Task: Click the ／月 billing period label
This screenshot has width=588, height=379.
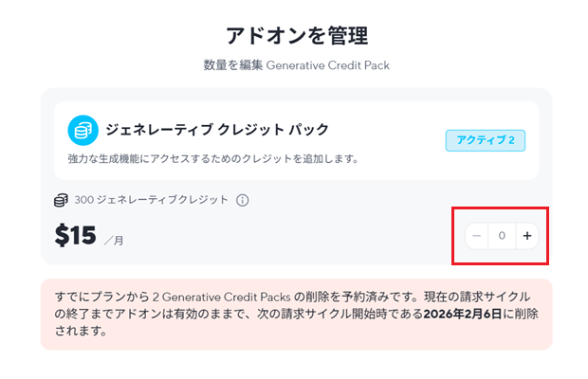Action: tap(113, 241)
